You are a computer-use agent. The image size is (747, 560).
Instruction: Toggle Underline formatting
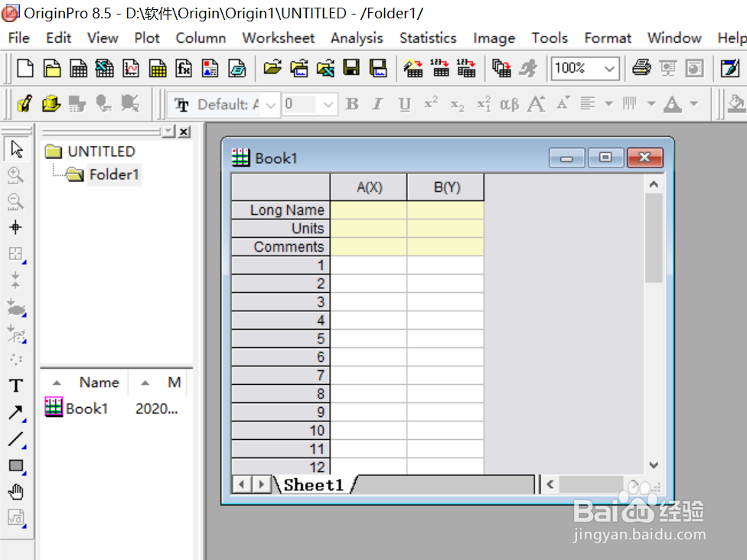[x=404, y=104]
